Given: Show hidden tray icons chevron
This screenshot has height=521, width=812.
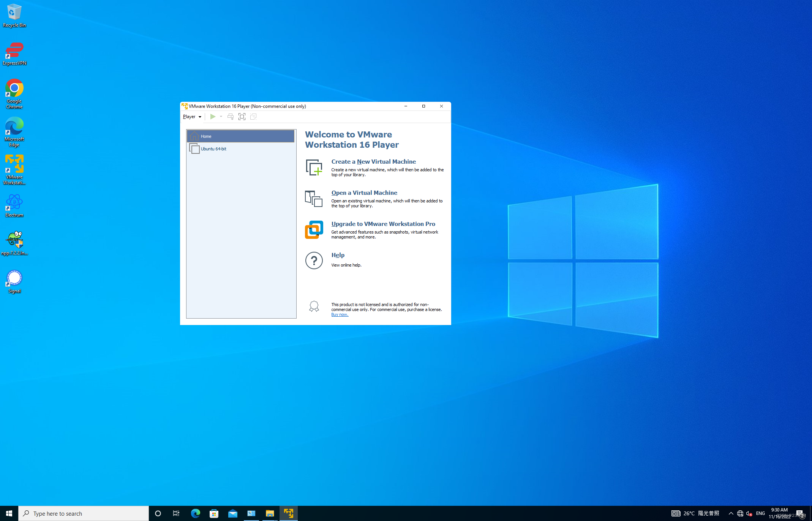Looking at the screenshot, I should click(x=731, y=513).
